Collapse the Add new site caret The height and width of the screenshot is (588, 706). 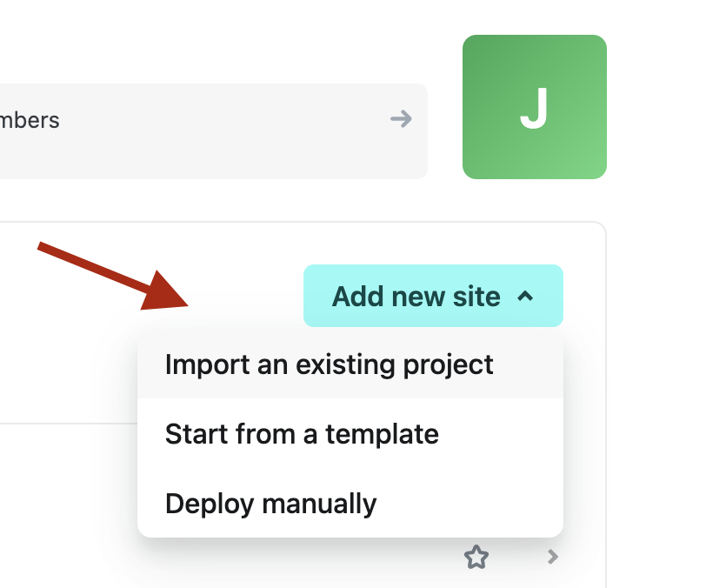[524, 297]
